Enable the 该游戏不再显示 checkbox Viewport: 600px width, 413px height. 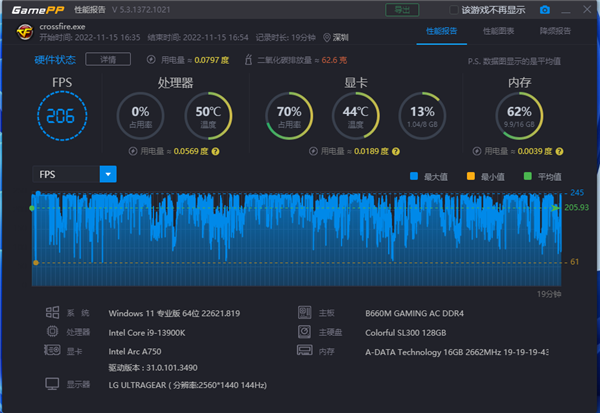455,10
